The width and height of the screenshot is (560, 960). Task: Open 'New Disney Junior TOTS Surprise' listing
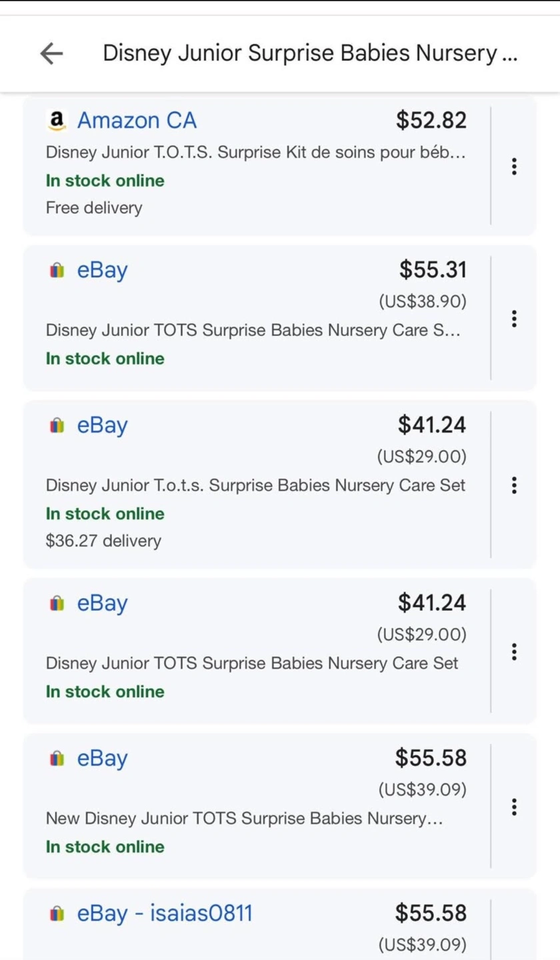pos(244,818)
